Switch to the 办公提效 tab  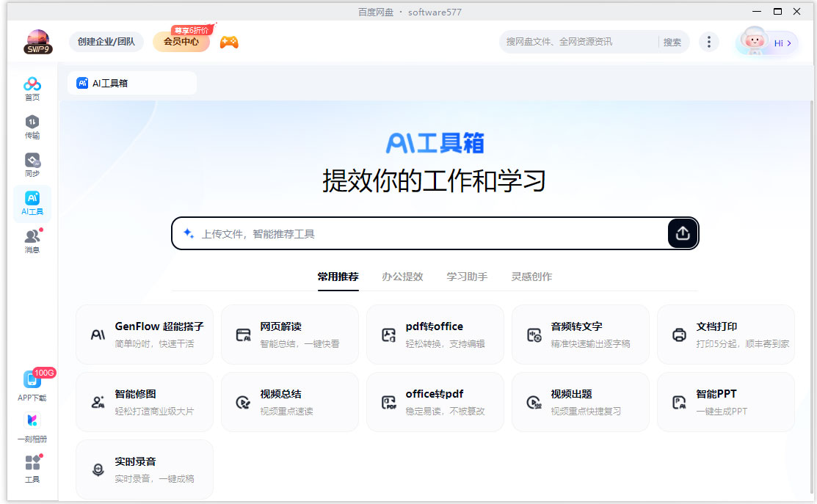tap(402, 277)
